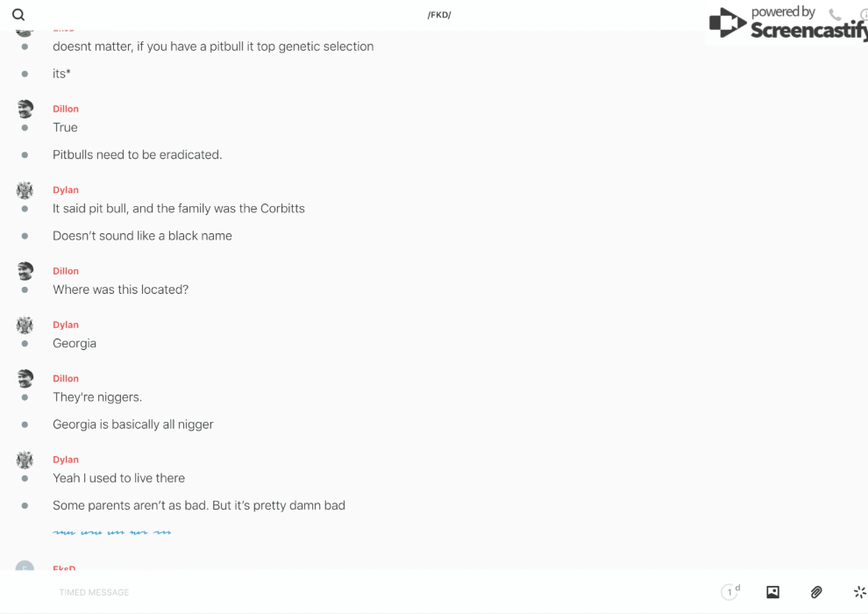This screenshot has width=868, height=614.
Task: Click the Dillon name above 'Where was this located?'
Action: [66, 271]
